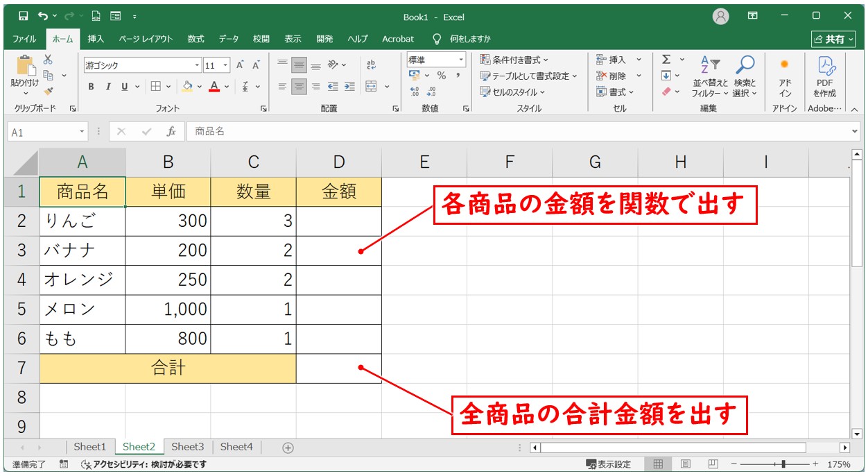868x476 pixels.
Task: Click the Undo arrow icon
Action: click(43, 17)
